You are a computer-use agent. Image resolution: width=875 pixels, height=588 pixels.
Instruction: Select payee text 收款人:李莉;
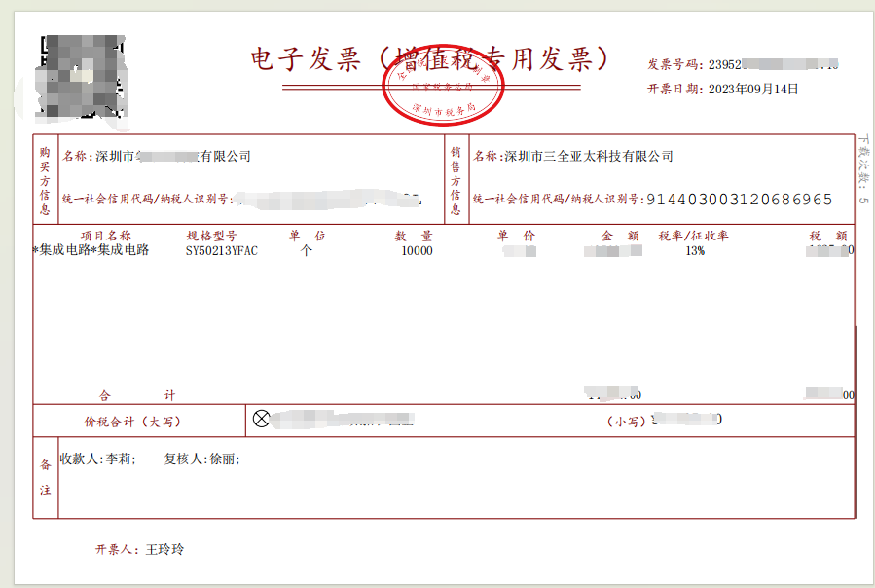coord(97,459)
